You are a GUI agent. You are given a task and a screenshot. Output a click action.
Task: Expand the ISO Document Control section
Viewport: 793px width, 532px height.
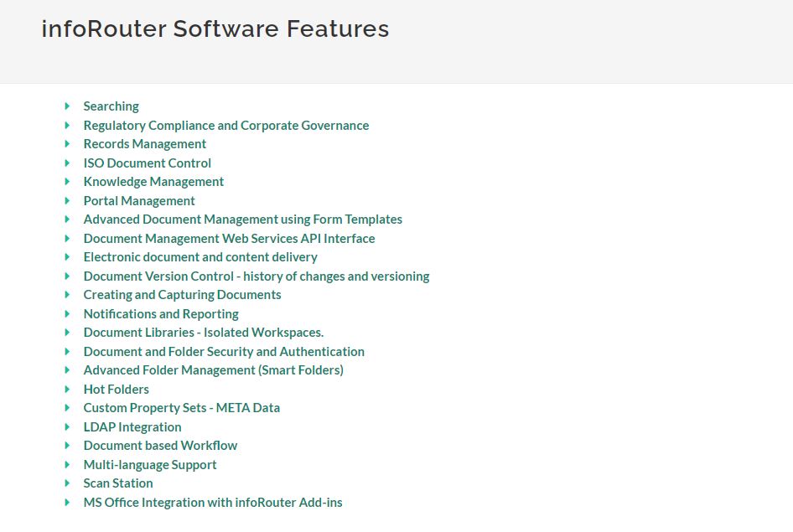click(x=68, y=163)
